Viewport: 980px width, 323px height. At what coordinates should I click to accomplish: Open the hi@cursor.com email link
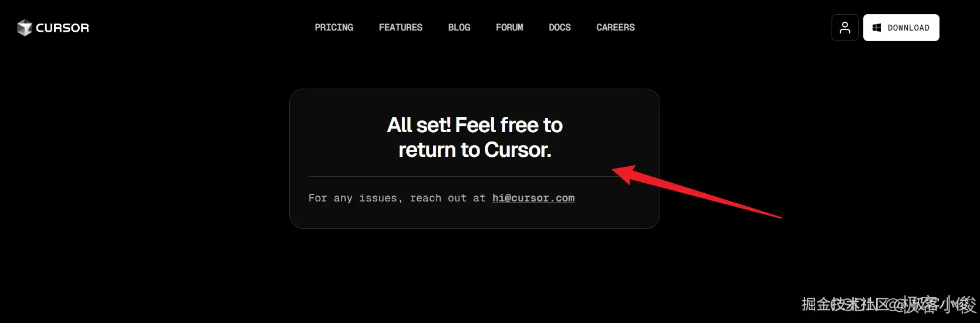533,198
